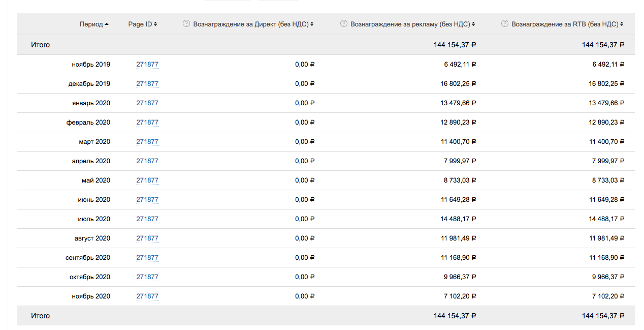Screen dimensions: 644x330
Task: Open Page ID link for ноябрь 2020
Action: pos(147,296)
